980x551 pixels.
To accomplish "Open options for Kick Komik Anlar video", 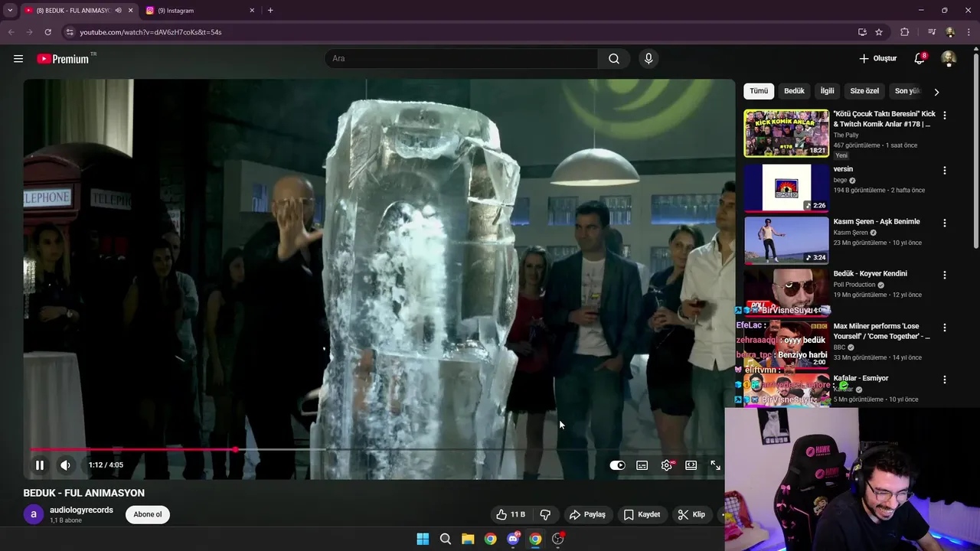I will click(x=944, y=115).
